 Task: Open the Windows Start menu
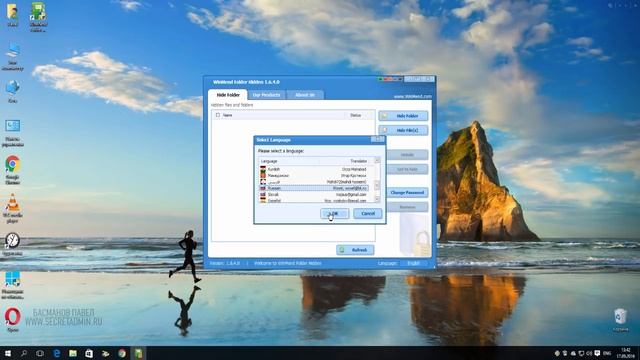click(8, 353)
